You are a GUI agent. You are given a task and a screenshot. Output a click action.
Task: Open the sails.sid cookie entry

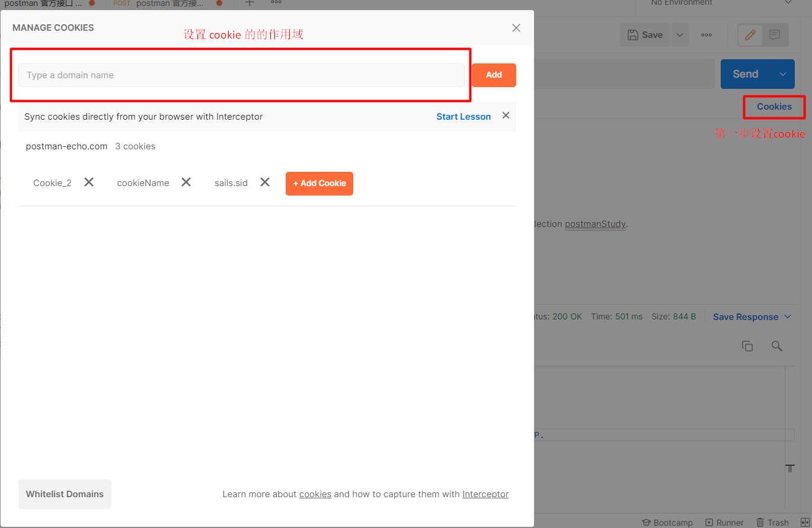pyautogui.click(x=231, y=183)
